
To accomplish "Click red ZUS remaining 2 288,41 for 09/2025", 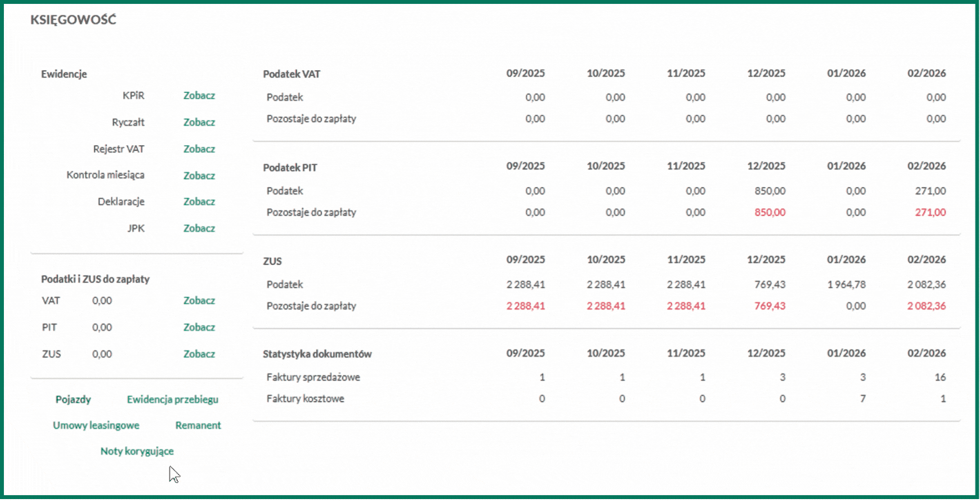I will (526, 306).
